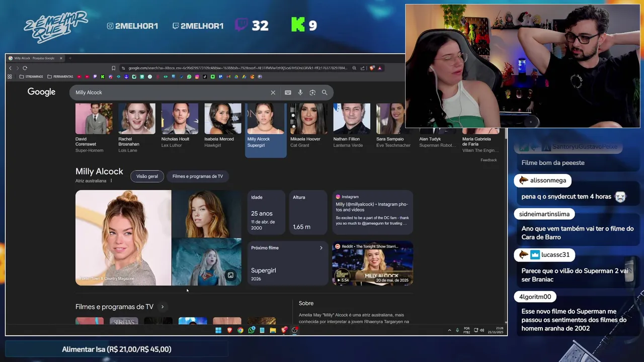Click share icon in address bar

click(x=362, y=68)
